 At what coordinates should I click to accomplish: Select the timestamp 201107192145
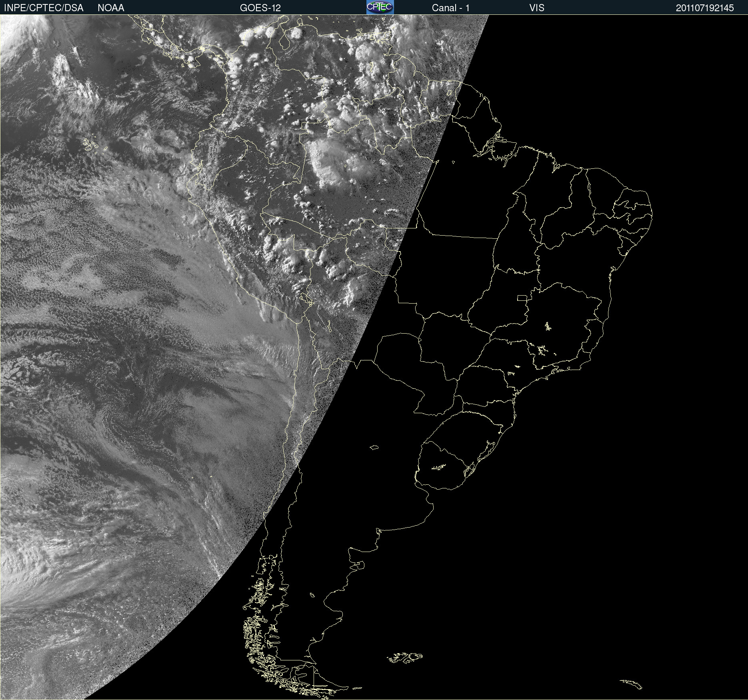705,8
